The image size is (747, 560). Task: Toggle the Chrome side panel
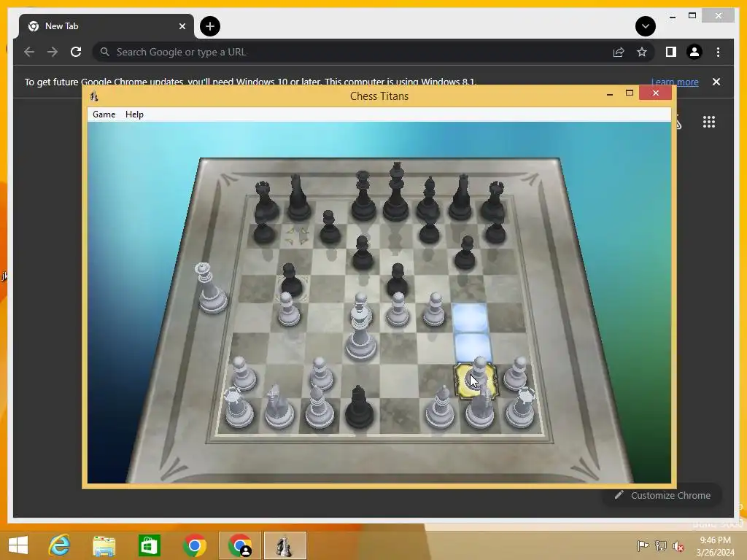click(671, 52)
